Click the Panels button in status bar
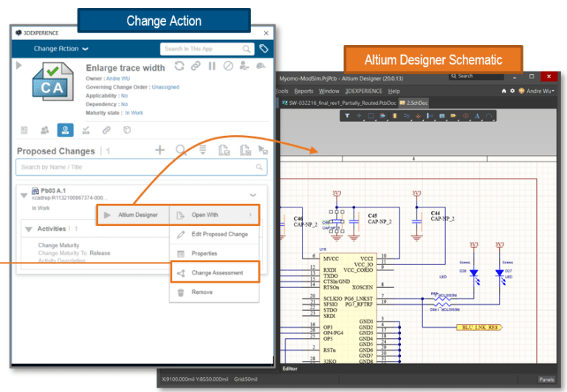 [546, 379]
